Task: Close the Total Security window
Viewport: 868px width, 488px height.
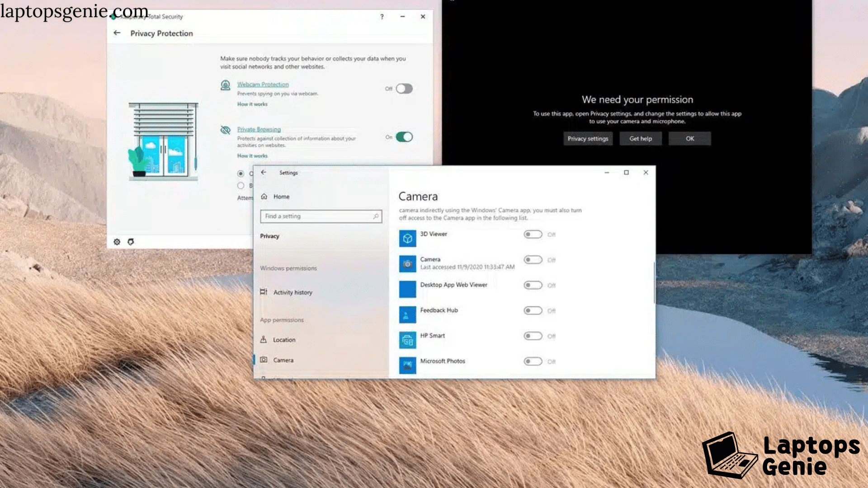Action: (423, 17)
